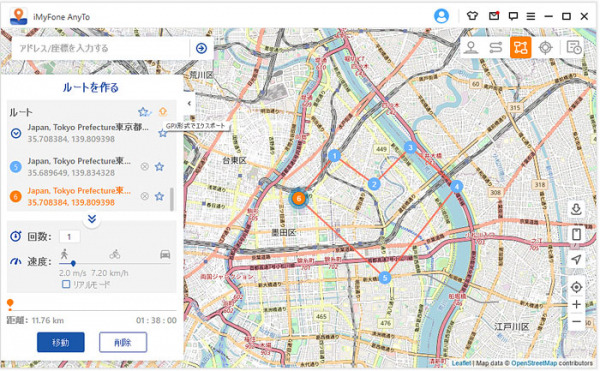Collapse the side panel with left chevron
Screen dimensions: 600x371
click(189, 103)
